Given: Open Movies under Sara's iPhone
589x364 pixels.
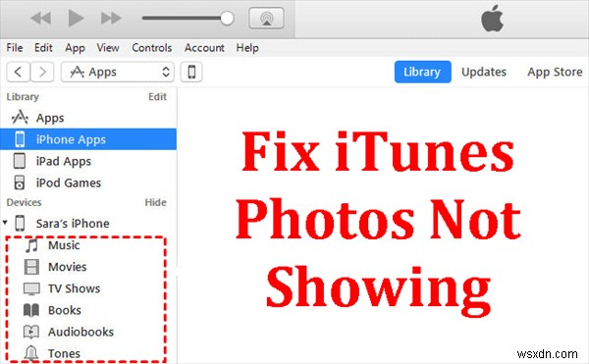Looking at the screenshot, I should [67, 267].
